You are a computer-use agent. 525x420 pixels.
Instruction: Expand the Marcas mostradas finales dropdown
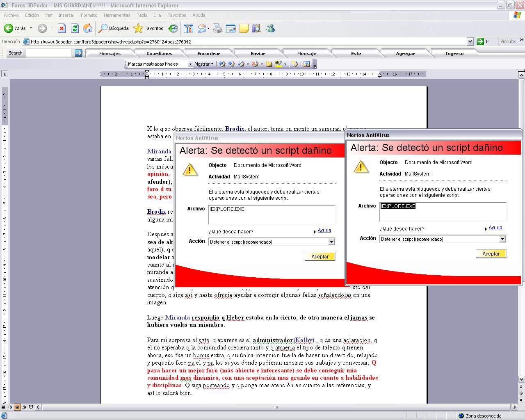coord(190,64)
